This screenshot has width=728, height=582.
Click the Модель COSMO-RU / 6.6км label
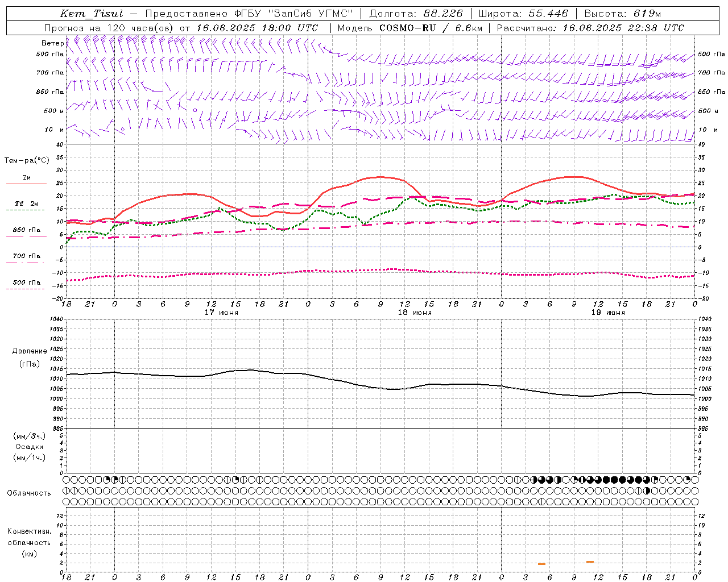[409, 28]
